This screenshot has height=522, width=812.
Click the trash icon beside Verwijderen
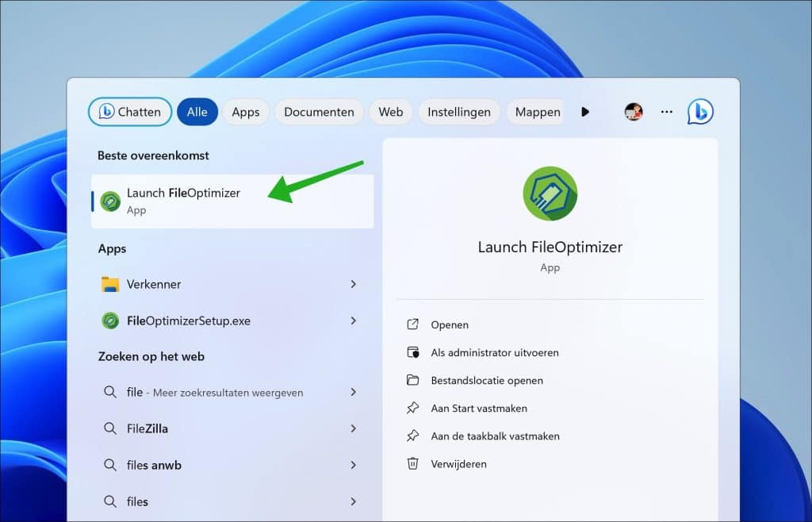(412, 463)
